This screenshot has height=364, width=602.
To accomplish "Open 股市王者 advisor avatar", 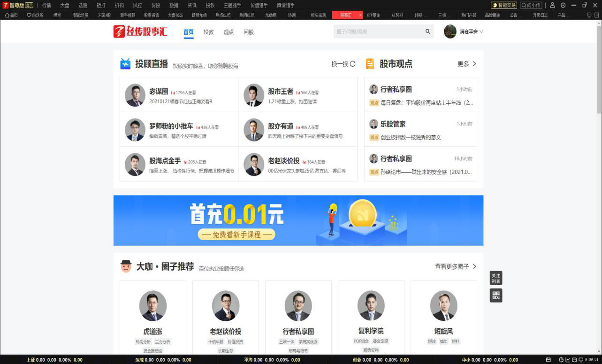I will pos(254,95).
